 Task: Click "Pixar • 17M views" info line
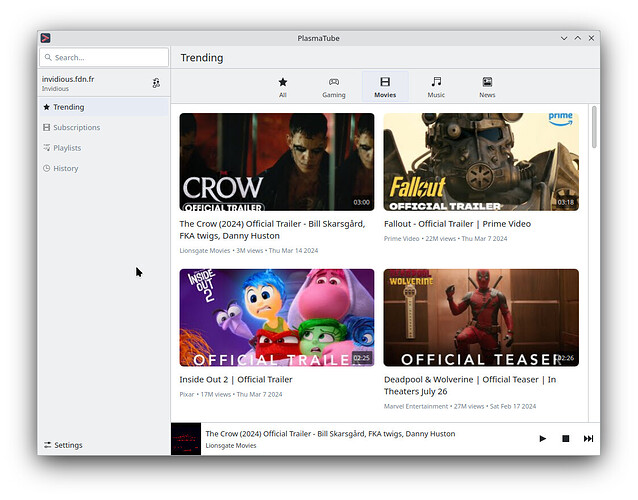point(231,394)
